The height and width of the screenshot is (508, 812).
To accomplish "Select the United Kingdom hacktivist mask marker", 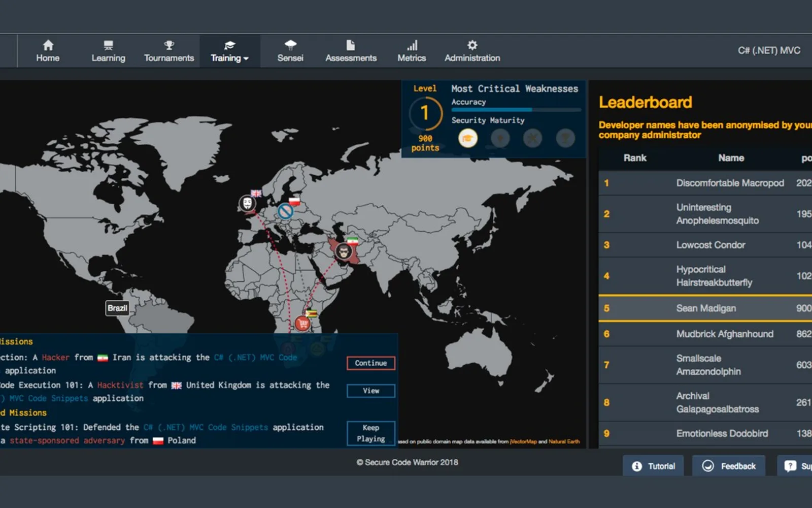I will pos(247,204).
